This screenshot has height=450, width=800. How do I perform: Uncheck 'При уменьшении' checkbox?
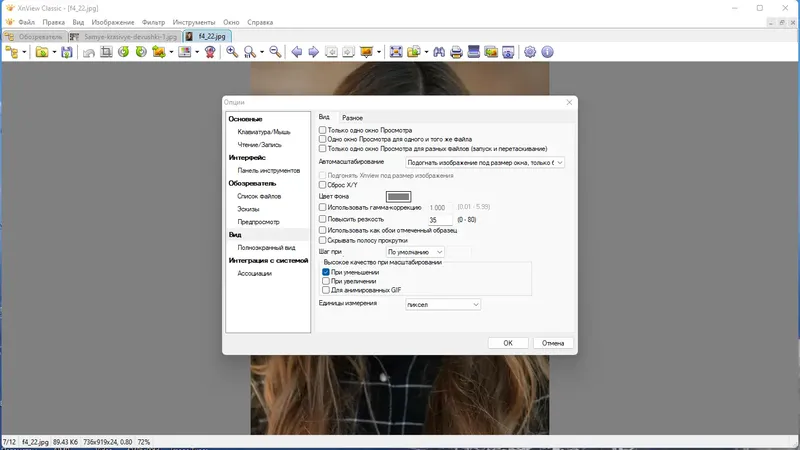(326, 272)
